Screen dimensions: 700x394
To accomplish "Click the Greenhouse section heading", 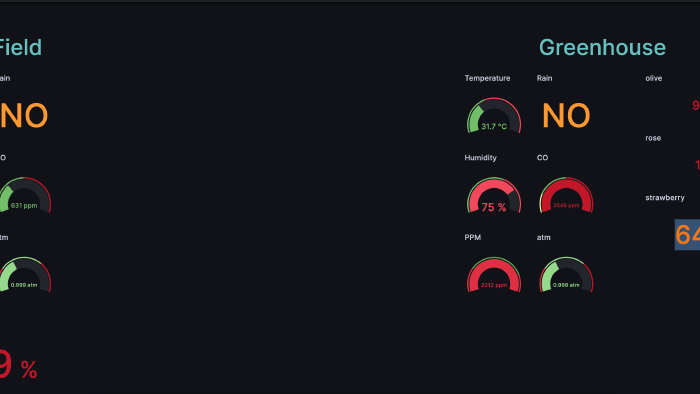I will pyautogui.click(x=602, y=47).
